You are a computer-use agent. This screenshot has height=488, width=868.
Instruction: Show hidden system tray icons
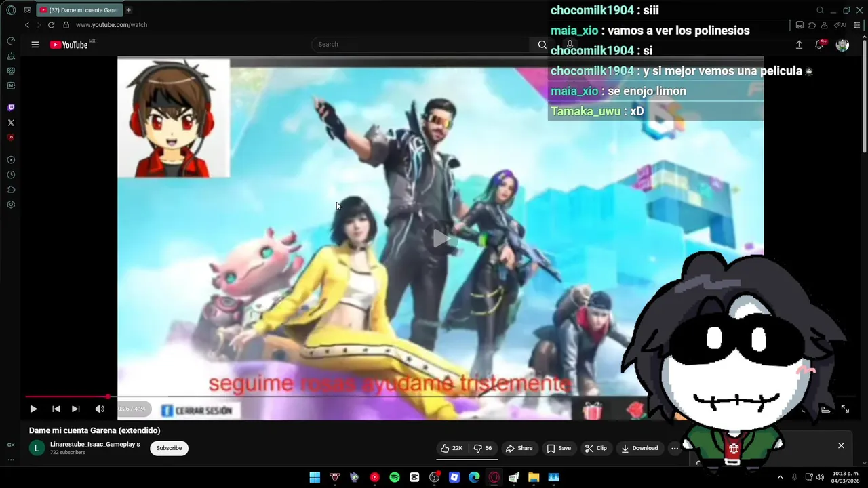pos(780,477)
